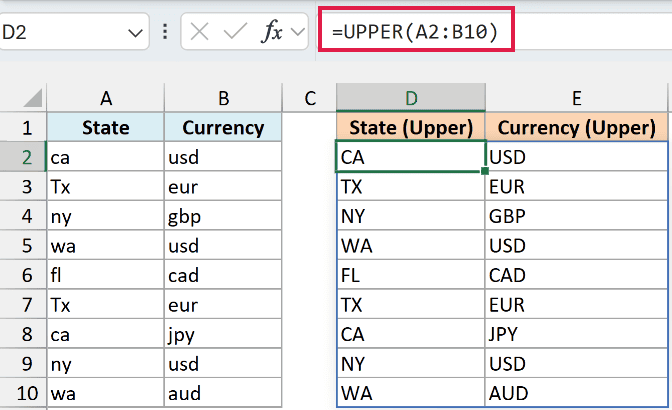
Task: Click the 'Currency (Upper)' header cell
Action: 576,127
